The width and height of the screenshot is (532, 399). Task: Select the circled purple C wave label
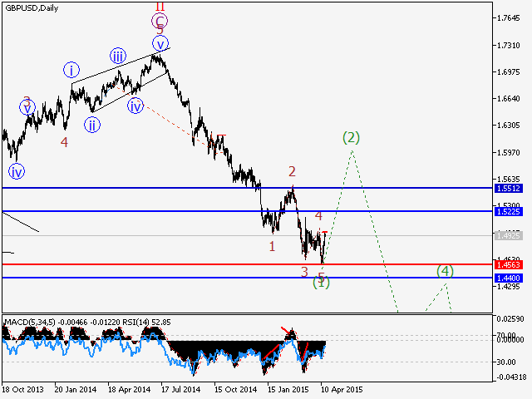pos(160,21)
